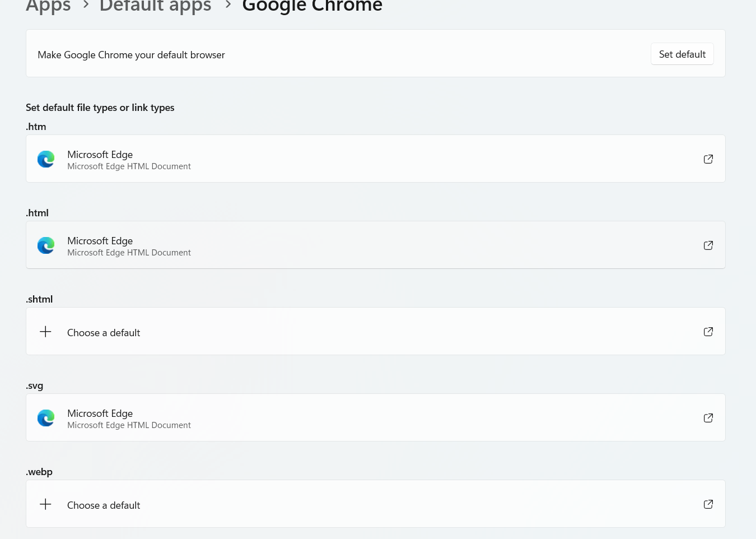Click 'Microsoft Edge HTML Document' under .svg
Image resolution: width=756 pixels, height=539 pixels.
129,425
